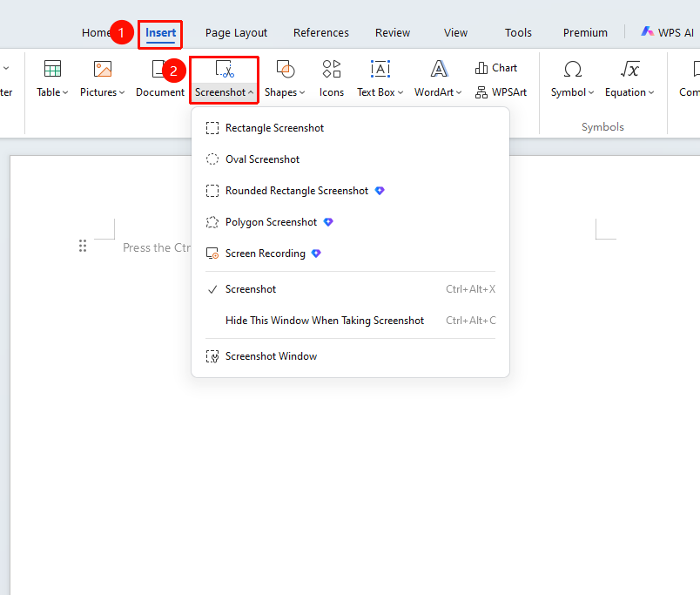
Task: Open the Tools tab
Action: (518, 33)
